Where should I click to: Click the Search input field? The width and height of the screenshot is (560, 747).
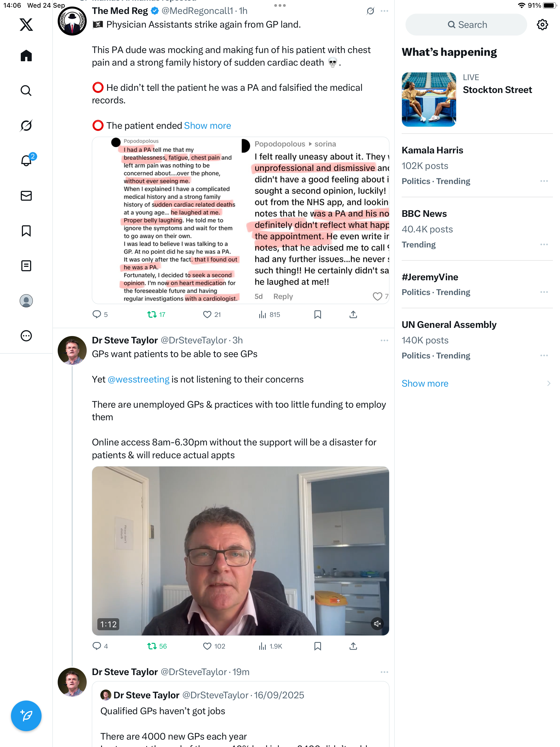pos(466,25)
